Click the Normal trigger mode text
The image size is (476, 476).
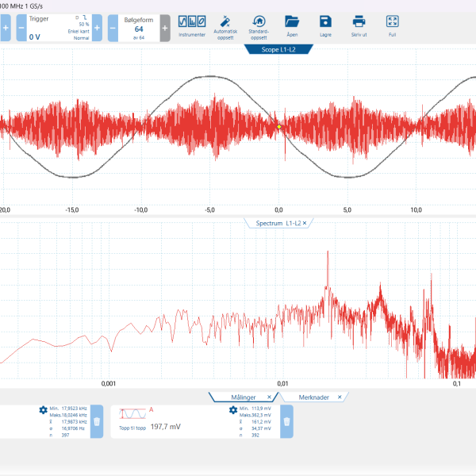(x=82, y=38)
